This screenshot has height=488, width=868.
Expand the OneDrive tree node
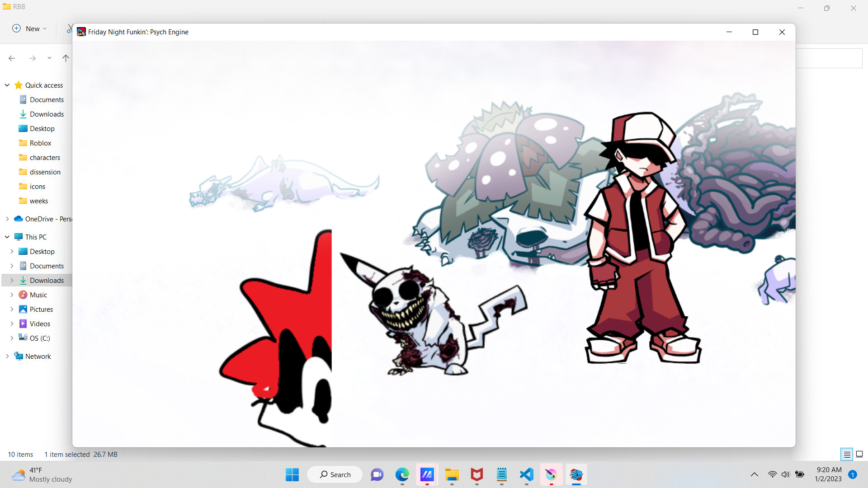[x=7, y=219]
